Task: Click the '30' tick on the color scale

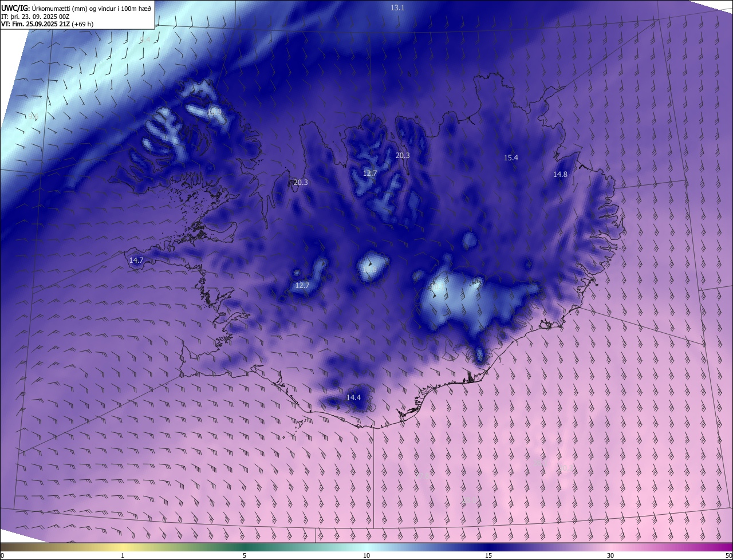Action: click(x=610, y=555)
